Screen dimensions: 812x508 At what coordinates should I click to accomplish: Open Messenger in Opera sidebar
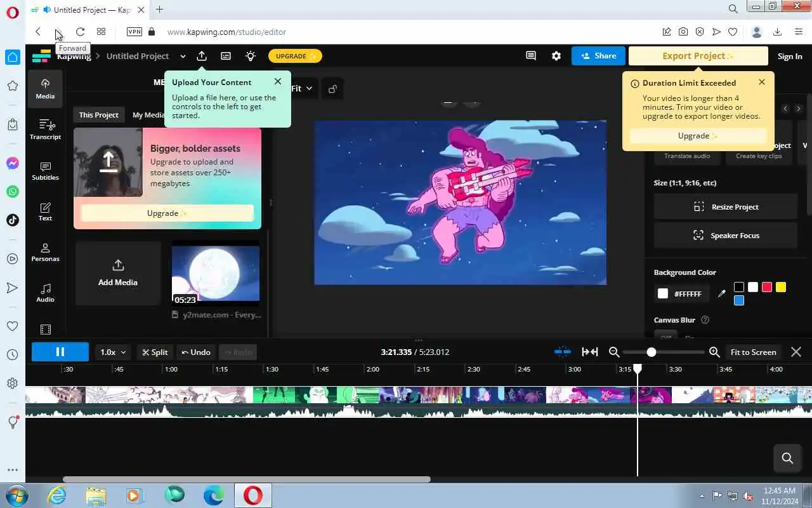pyautogui.click(x=13, y=163)
